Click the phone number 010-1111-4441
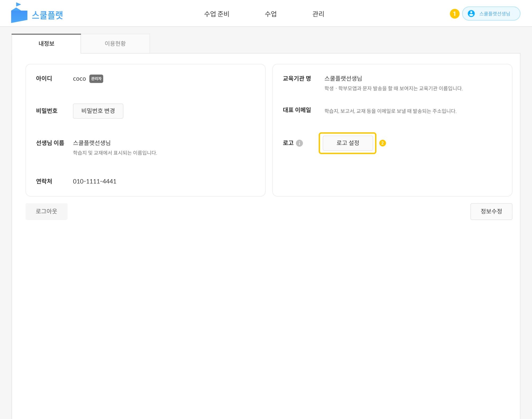Image resolution: width=532 pixels, height=419 pixels. (x=94, y=181)
